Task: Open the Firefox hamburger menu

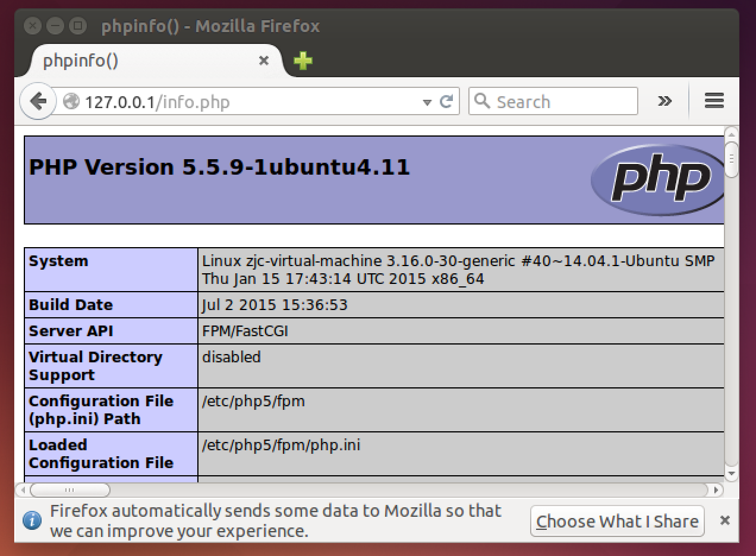Action: pos(714,101)
